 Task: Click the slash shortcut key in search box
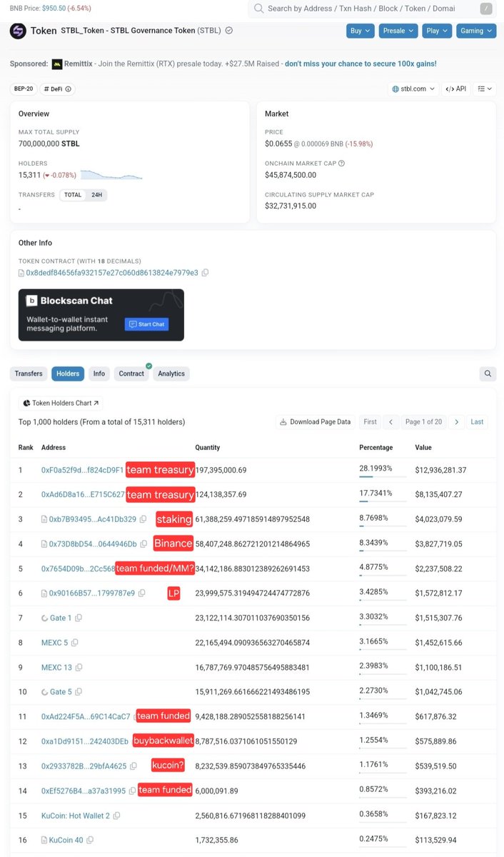(486, 9)
